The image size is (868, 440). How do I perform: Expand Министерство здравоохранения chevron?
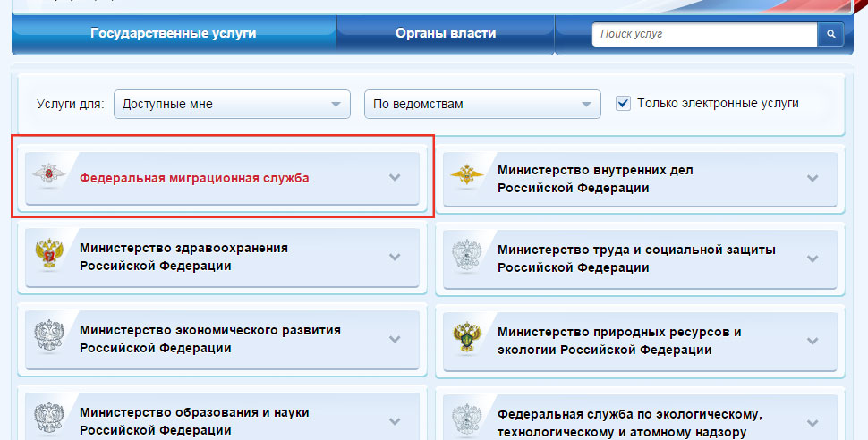394,257
